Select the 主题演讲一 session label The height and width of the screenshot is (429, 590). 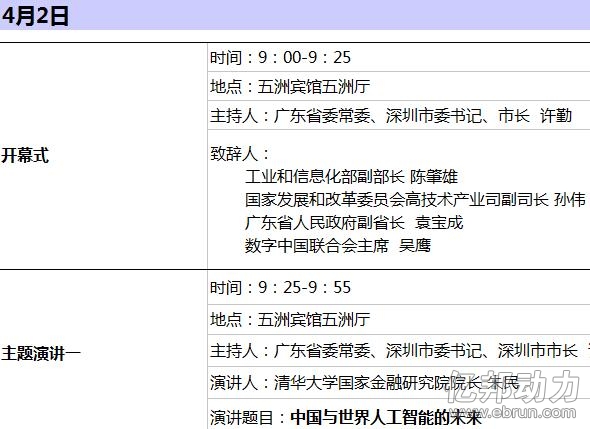(x=41, y=354)
